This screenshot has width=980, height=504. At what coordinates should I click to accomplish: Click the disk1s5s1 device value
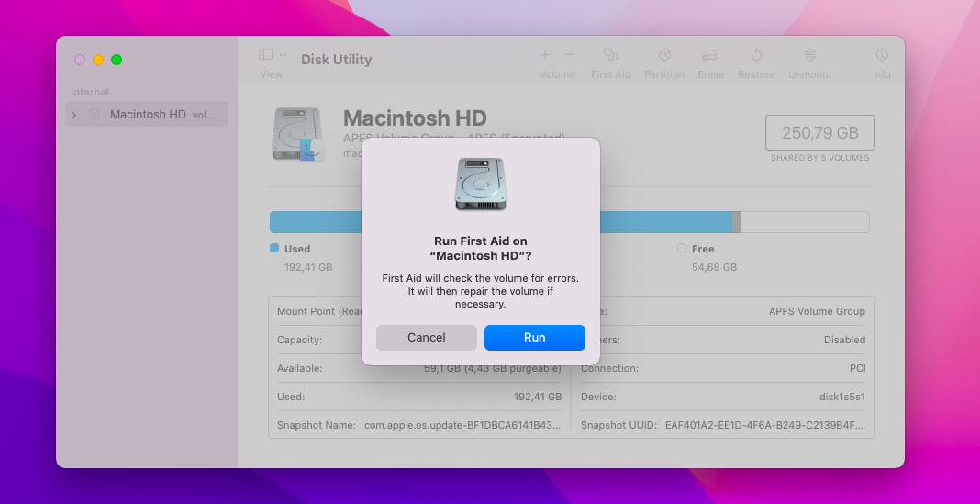click(x=842, y=398)
